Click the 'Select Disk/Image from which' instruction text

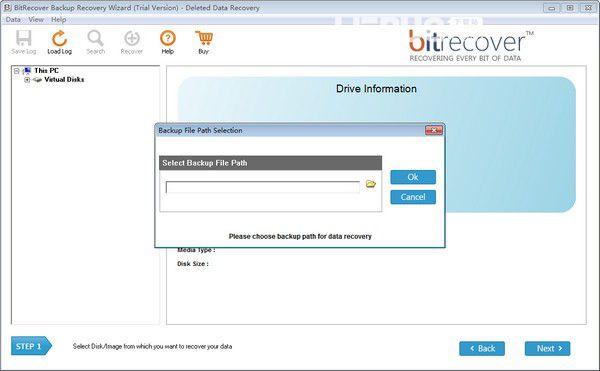152,347
